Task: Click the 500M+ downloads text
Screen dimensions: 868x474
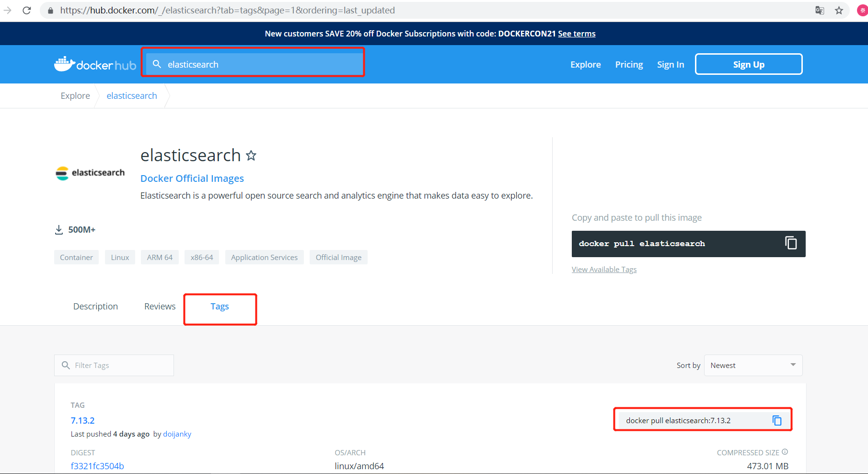Action: point(82,230)
